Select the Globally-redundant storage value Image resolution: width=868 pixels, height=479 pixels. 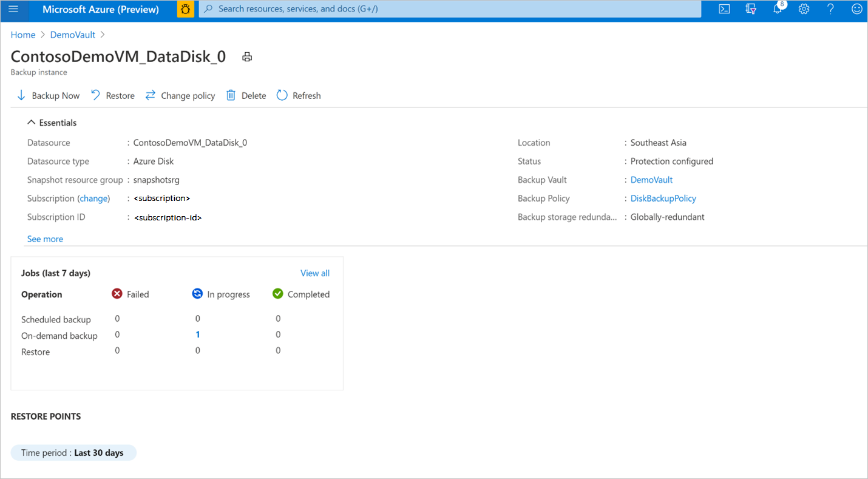[668, 217]
